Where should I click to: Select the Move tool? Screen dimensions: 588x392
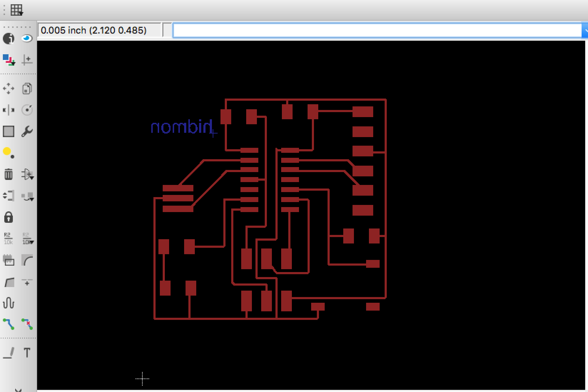[x=9, y=89]
